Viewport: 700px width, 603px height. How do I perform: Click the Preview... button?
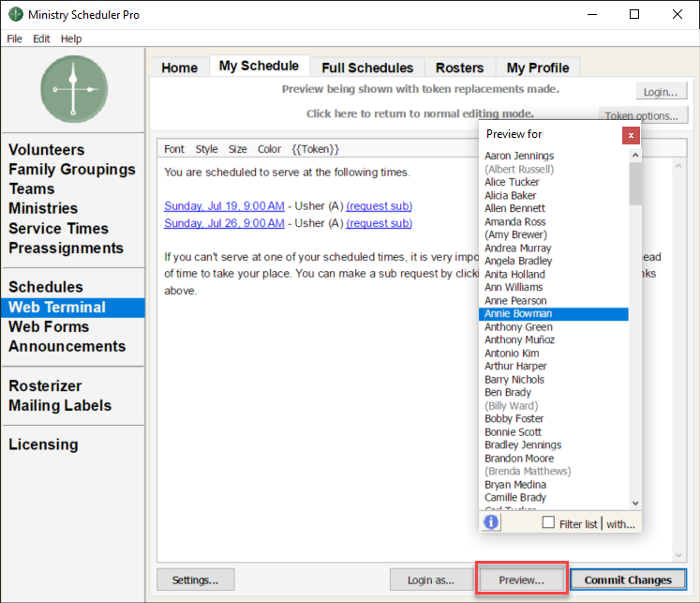click(x=521, y=580)
